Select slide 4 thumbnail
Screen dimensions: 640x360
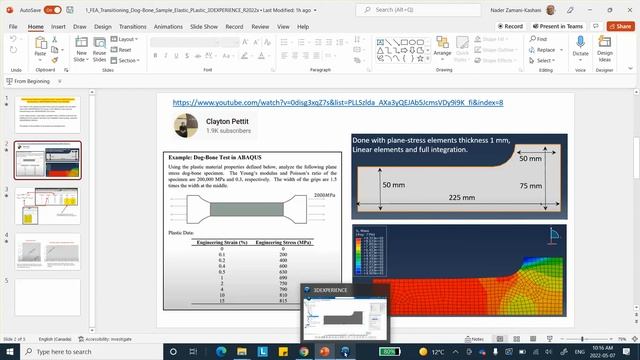[48, 252]
